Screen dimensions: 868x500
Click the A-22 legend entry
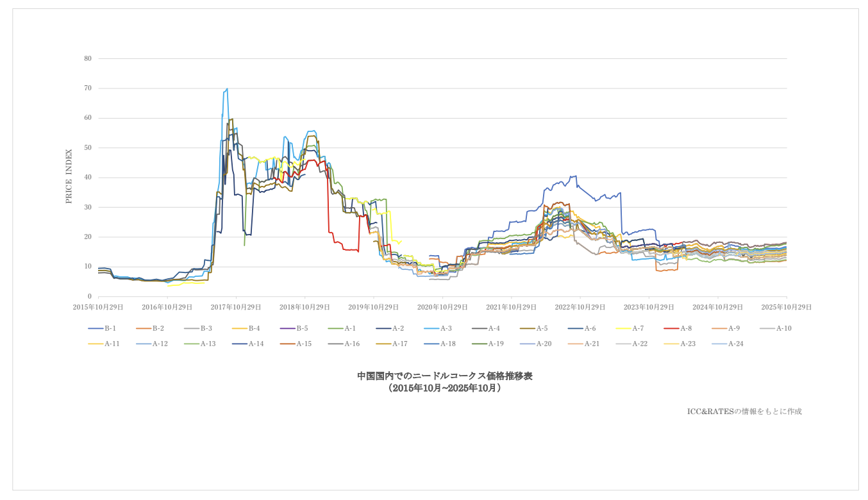coord(631,344)
